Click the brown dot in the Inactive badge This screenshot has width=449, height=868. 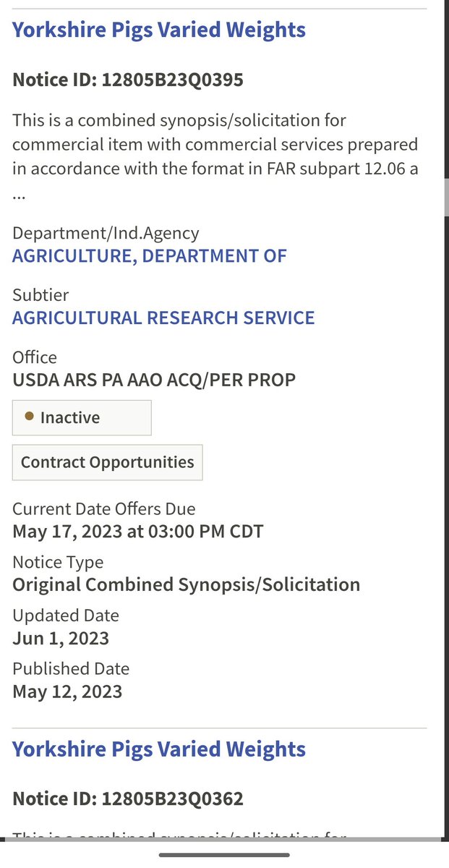(29, 417)
